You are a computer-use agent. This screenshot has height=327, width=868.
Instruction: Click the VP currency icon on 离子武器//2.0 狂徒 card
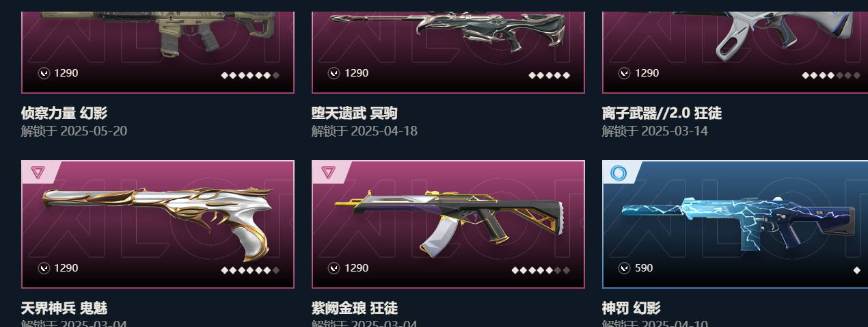tap(625, 73)
